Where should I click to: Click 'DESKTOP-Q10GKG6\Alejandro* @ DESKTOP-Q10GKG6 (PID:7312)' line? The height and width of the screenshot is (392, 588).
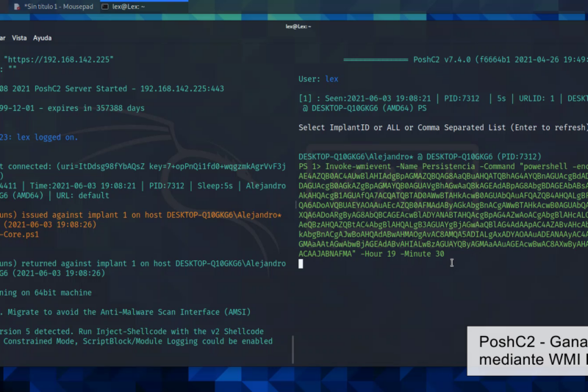420,157
